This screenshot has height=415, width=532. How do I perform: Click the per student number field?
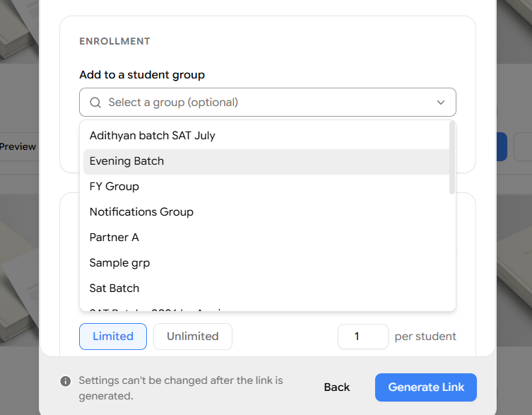click(362, 337)
